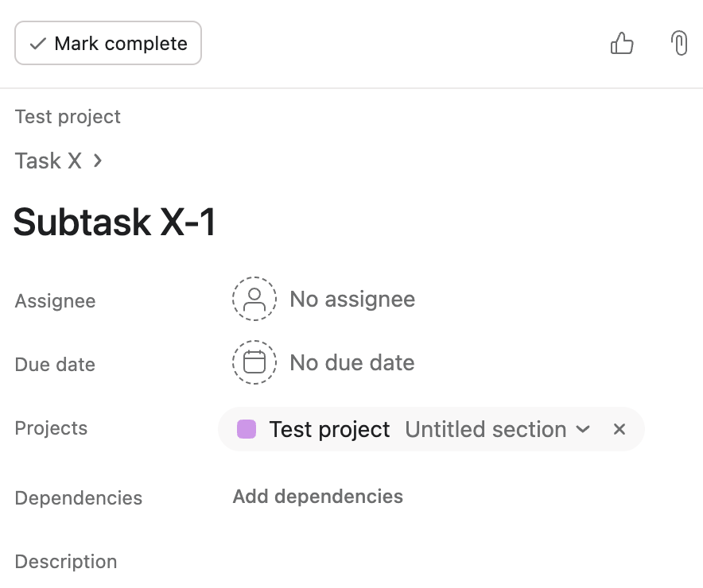Click the paperclip attachment icon
This screenshot has height=588, width=703.
click(679, 43)
